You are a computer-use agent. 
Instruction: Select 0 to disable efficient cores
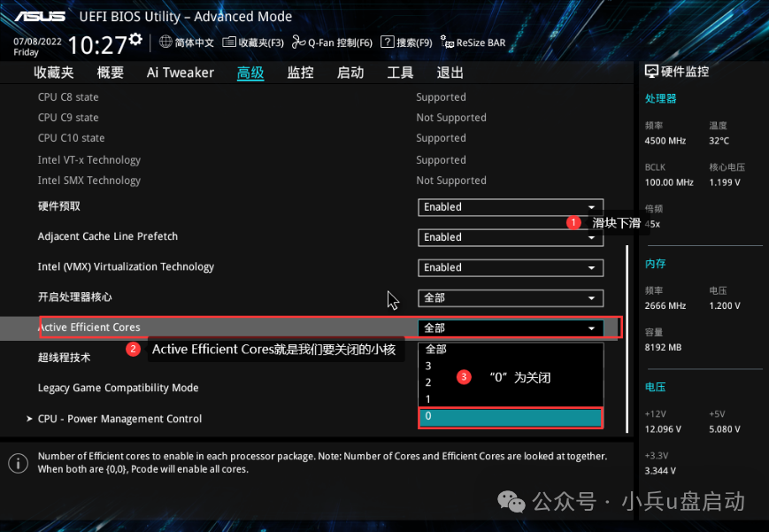(x=511, y=417)
